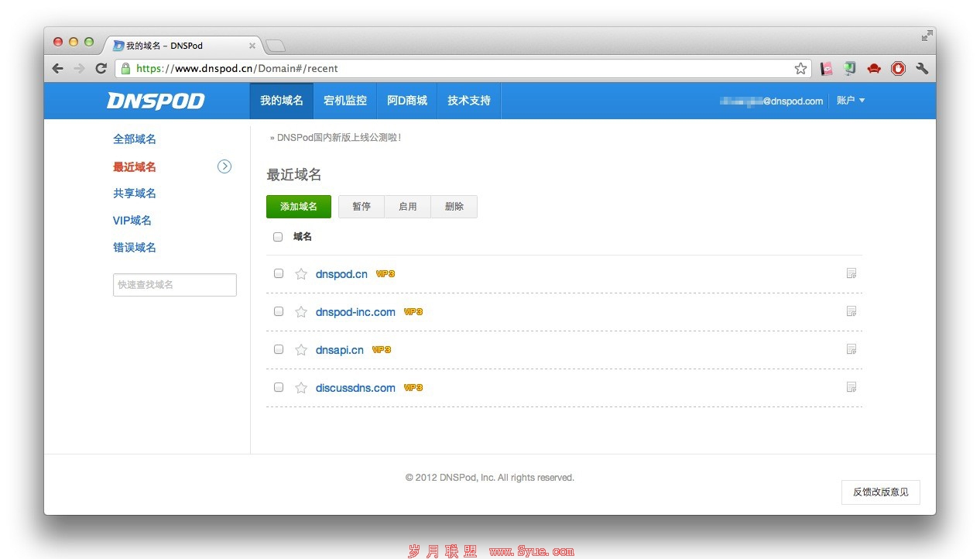980x559 pixels.
Task: Open the discussdns.com domain link
Action: click(355, 388)
